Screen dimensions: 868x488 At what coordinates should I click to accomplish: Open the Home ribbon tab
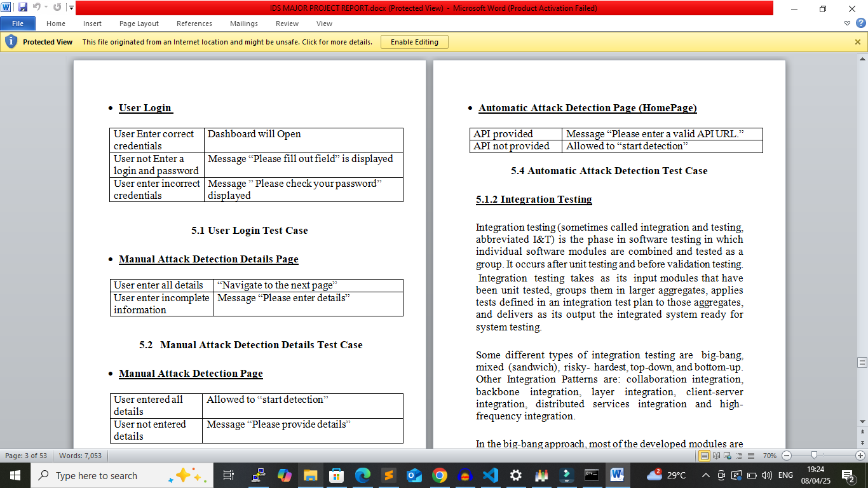[56, 24]
